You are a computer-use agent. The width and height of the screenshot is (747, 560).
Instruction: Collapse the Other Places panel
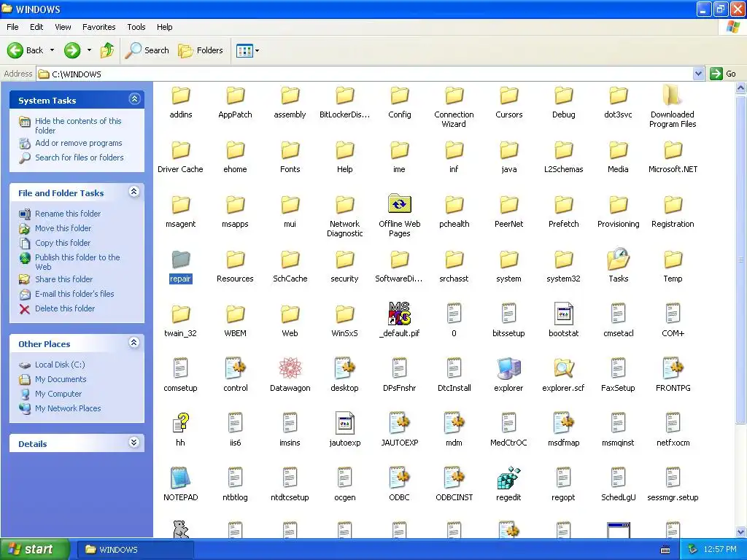coord(134,343)
